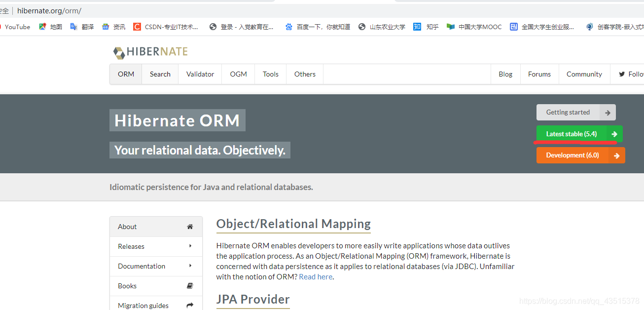Click the Your relational data. Objectively. tagline
This screenshot has width=644, height=310.
[x=200, y=150]
